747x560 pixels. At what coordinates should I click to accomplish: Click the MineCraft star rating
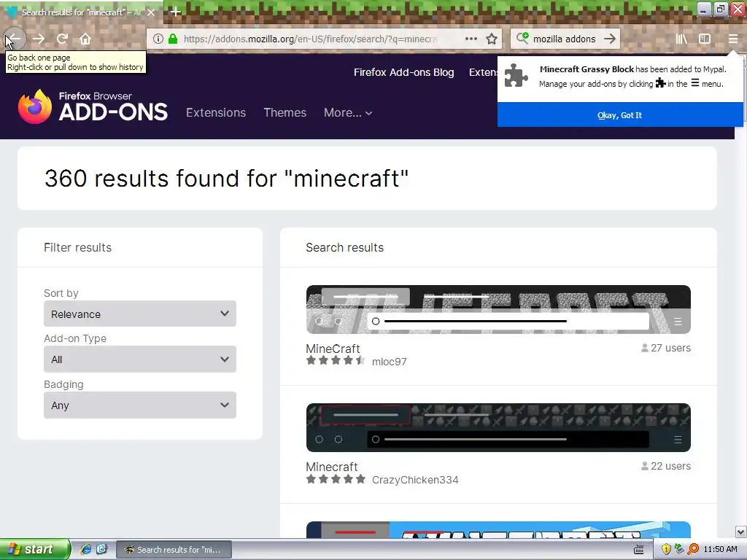click(336, 360)
